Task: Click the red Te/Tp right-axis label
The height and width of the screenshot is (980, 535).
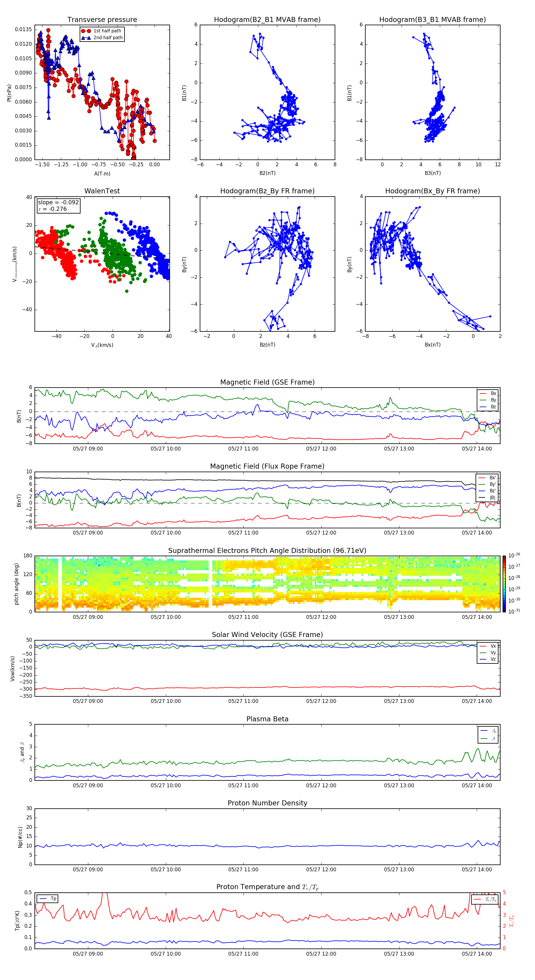Action: click(512, 921)
